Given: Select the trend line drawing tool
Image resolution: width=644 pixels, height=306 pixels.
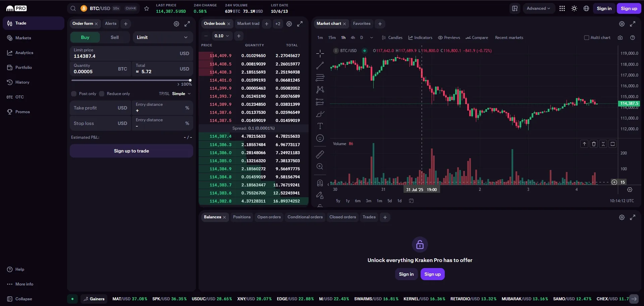Looking at the screenshot, I should (x=320, y=65).
